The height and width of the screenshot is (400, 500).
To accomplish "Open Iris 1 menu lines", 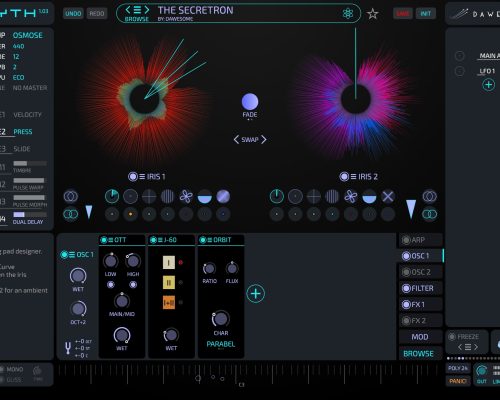I will pyautogui.click(x=142, y=176).
